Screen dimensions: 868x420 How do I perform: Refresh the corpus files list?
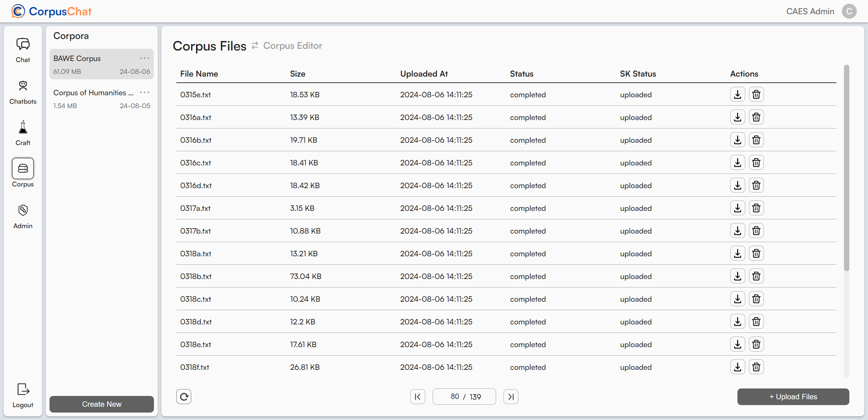click(x=184, y=397)
